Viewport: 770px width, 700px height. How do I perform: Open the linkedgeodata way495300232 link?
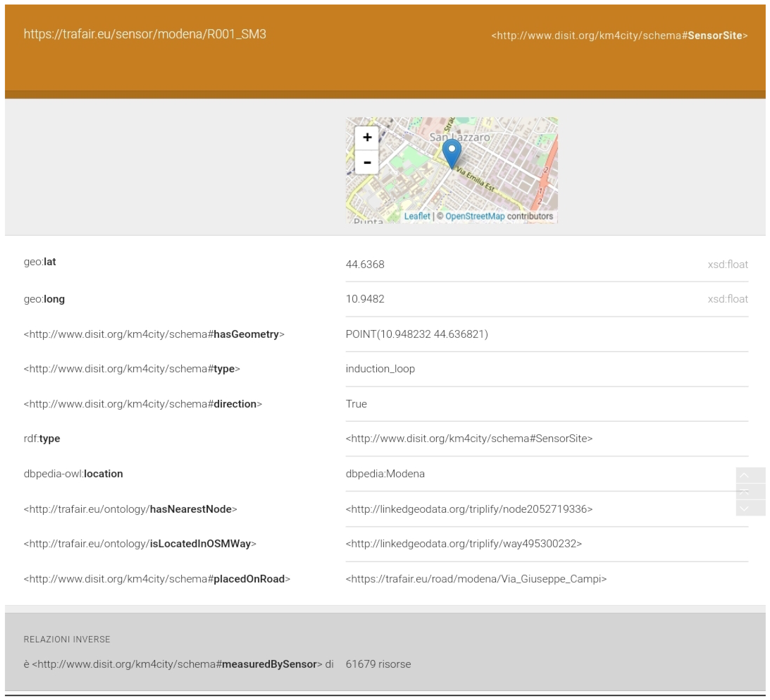[463, 543]
